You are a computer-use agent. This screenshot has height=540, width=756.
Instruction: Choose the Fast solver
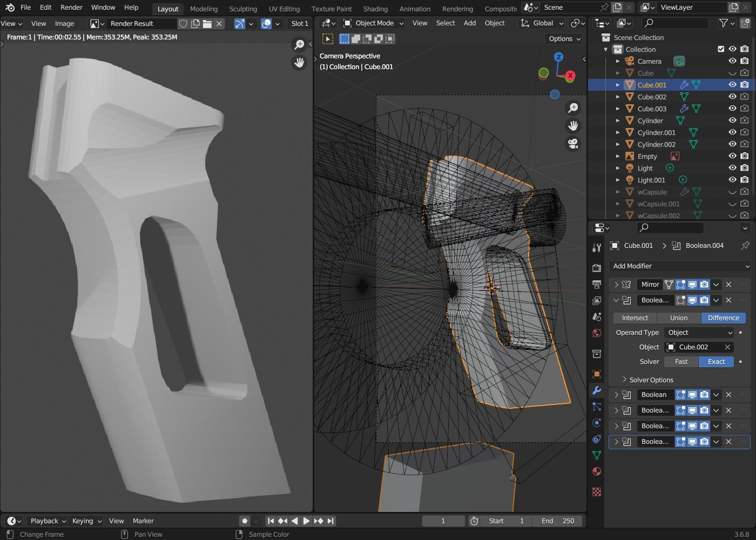(x=681, y=361)
